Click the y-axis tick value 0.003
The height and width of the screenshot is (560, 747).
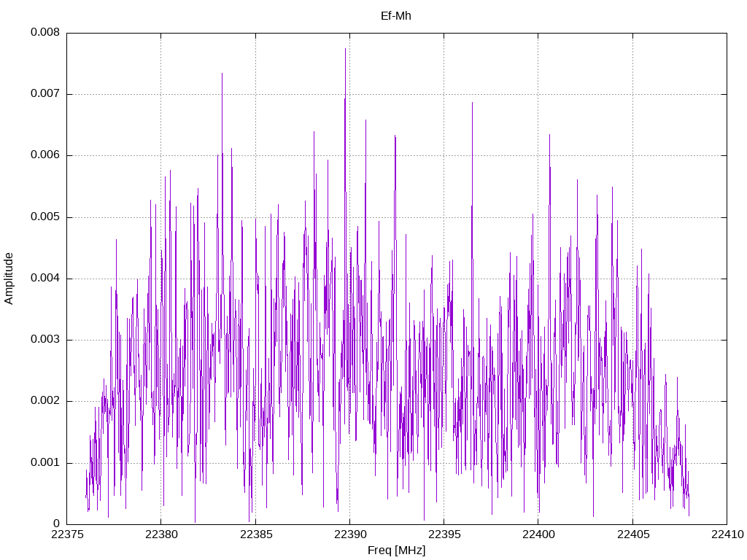coord(45,340)
